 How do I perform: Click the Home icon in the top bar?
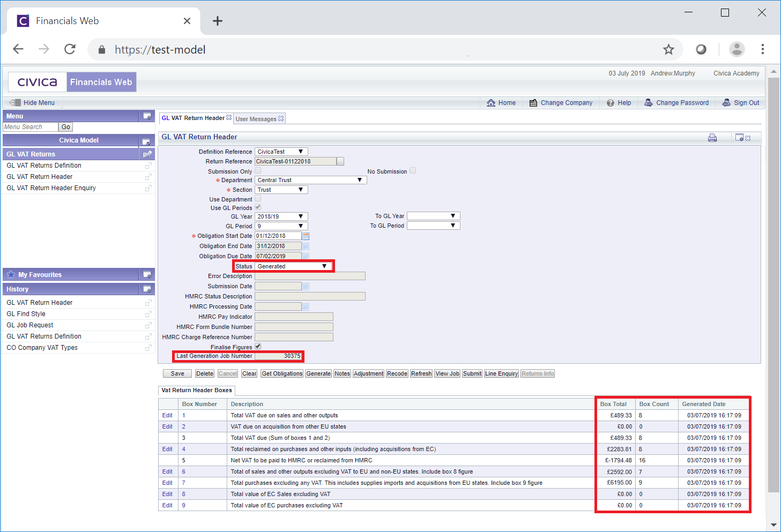(491, 103)
